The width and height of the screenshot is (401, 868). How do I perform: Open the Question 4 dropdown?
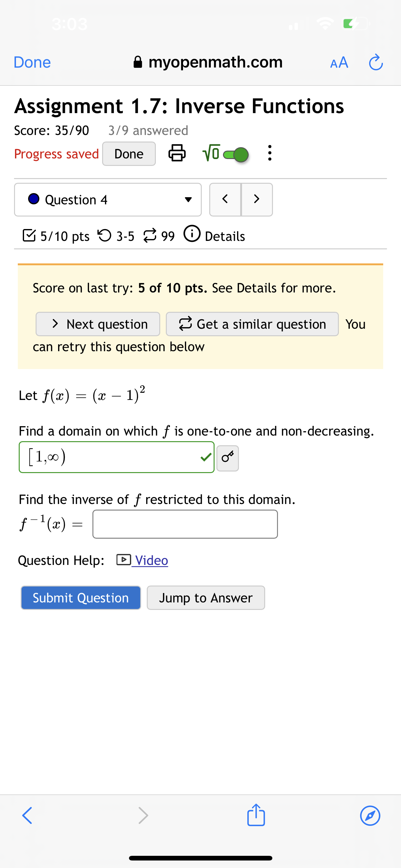[x=107, y=199]
